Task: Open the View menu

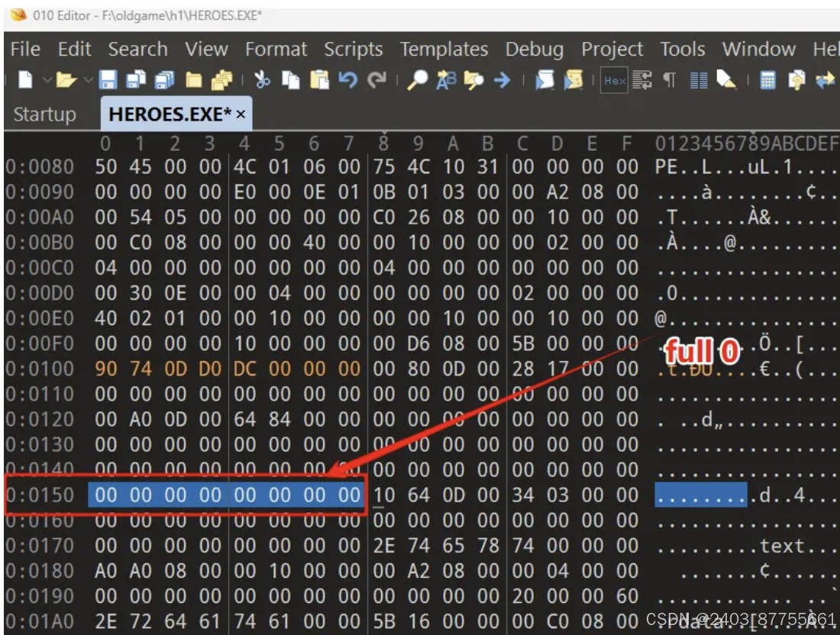Action: tap(206, 50)
